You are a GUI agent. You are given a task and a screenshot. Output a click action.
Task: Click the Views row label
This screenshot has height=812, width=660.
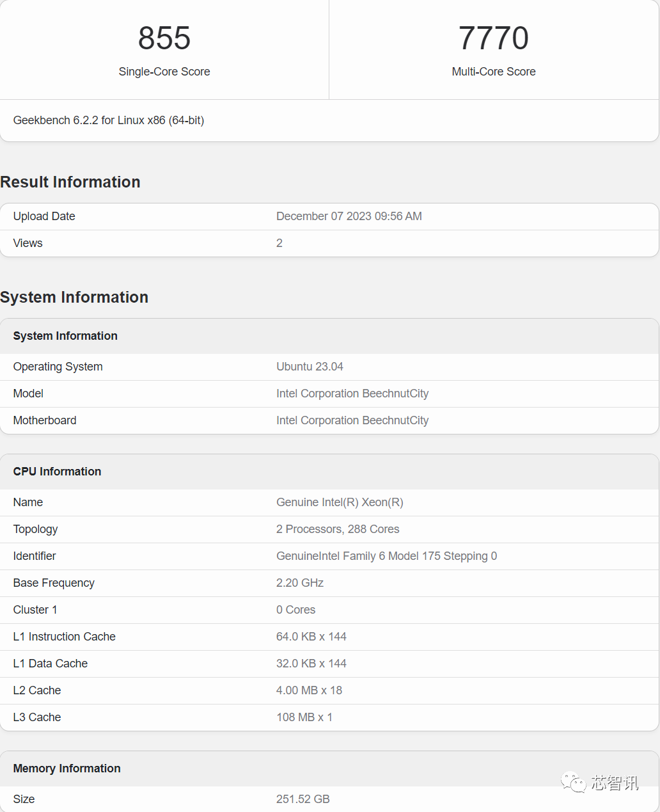pos(28,243)
